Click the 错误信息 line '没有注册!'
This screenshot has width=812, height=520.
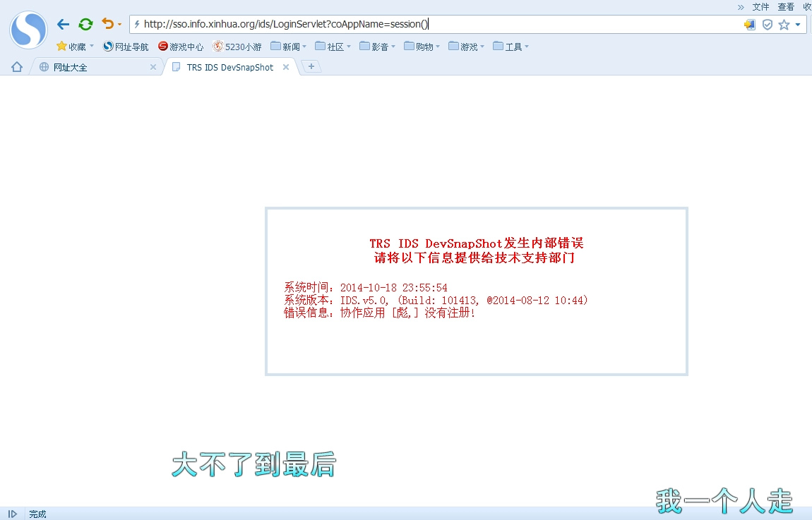(x=380, y=313)
